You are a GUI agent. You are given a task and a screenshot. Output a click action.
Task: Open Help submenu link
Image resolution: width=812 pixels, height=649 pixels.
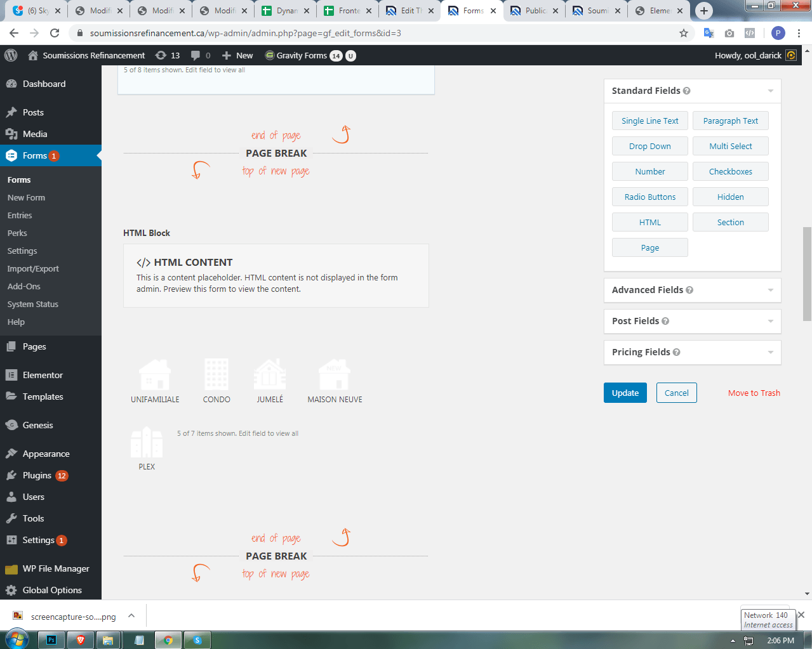point(16,322)
